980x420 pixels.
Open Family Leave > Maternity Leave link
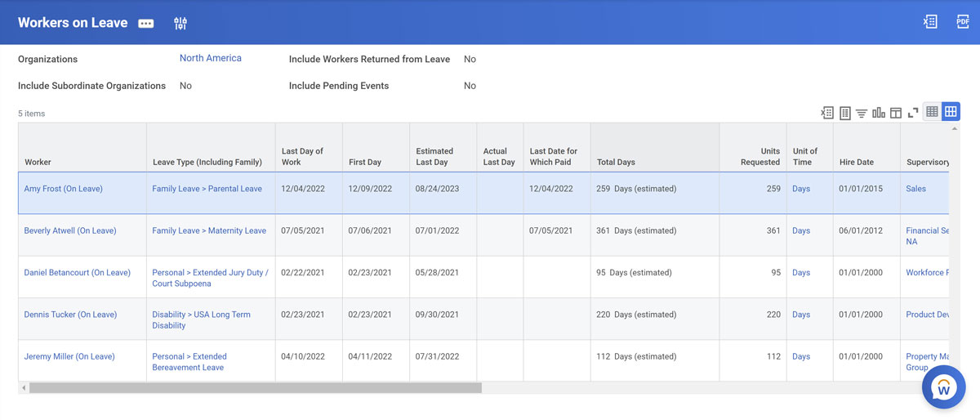click(x=209, y=230)
